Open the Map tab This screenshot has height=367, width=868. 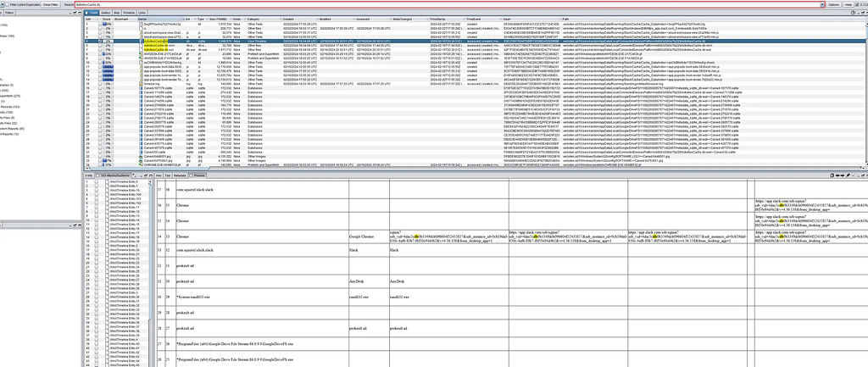point(117,12)
